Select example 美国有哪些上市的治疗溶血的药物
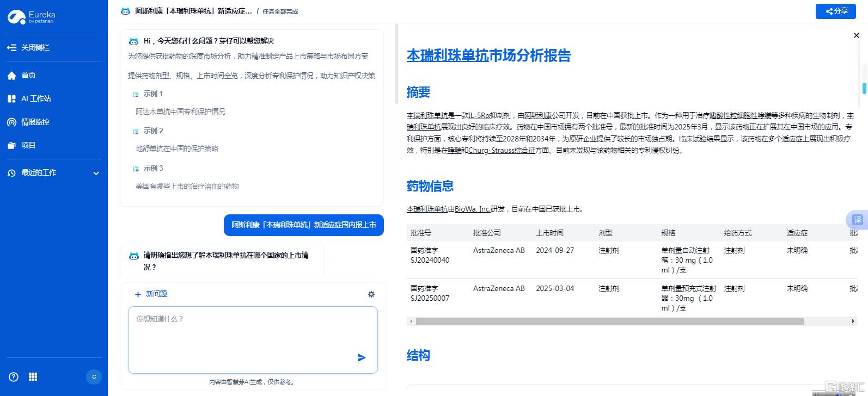 187,186
